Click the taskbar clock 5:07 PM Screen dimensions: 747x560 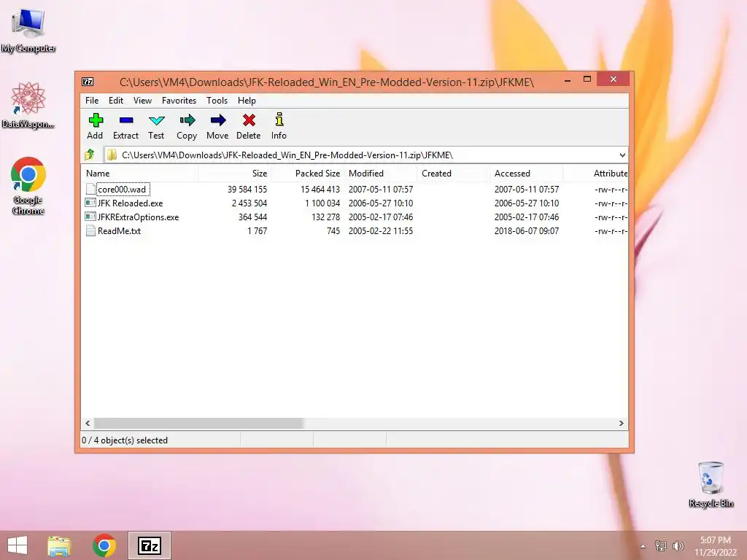coord(715,540)
